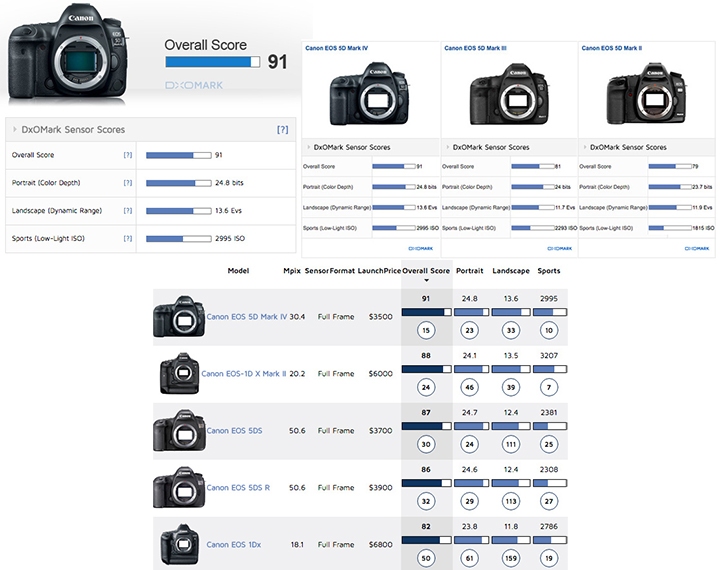Open the Canon EOS 5D Mark III card title

point(475,48)
